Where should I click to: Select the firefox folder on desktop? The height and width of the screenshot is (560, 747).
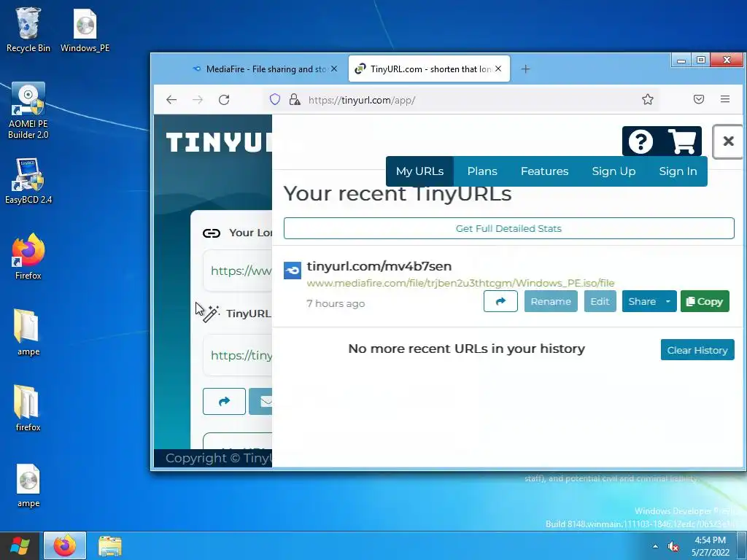pos(28,408)
